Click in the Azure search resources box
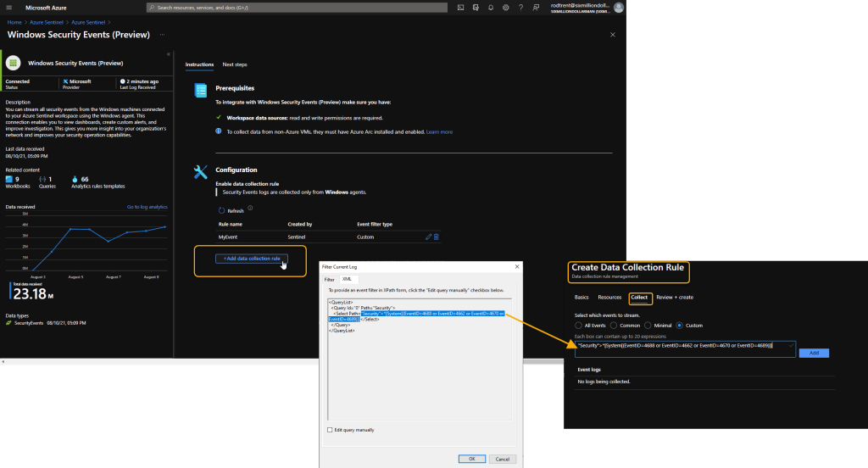 297,8
